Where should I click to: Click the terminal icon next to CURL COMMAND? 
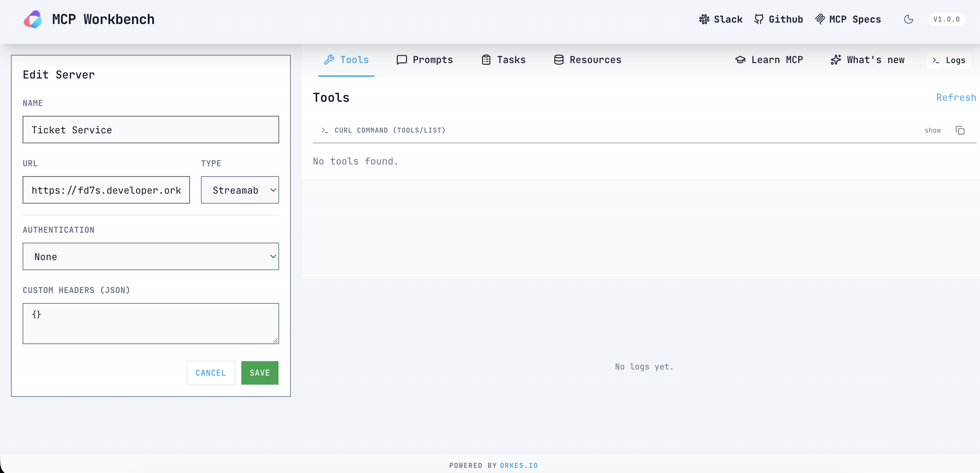[x=324, y=130]
